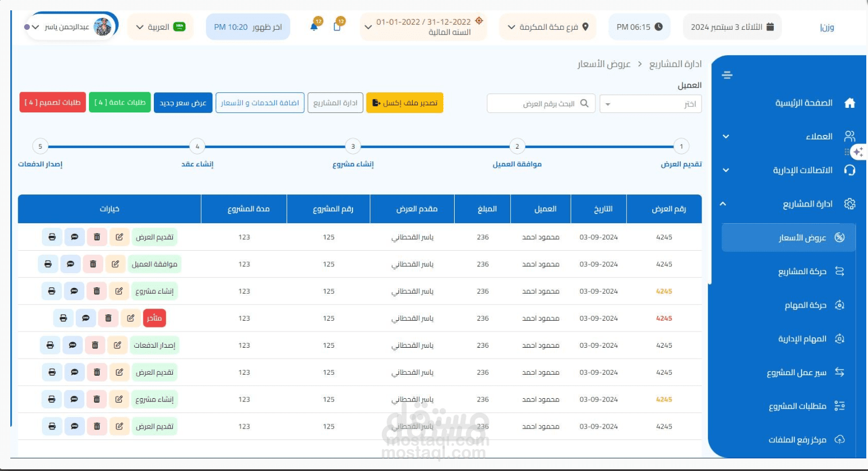Image resolution: width=868 pixels, height=471 pixels.
Task: Print the offer in the إصدار الدفعات row
Action: [x=50, y=345]
